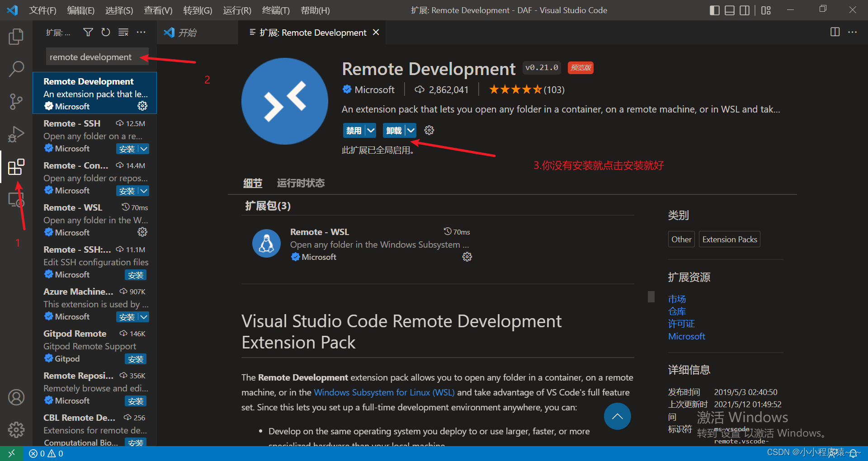Open the 仓库 repository link
Viewport: 868px width, 461px height.
(x=677, y=311)
